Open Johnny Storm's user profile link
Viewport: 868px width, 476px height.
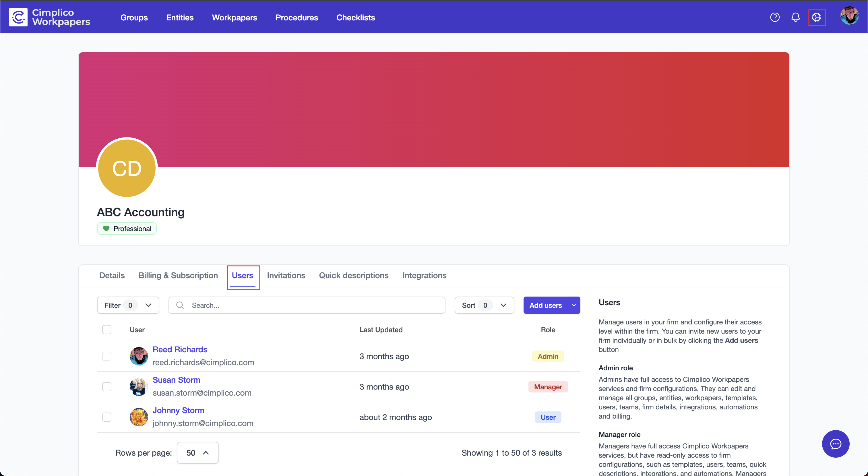[178, 410]
